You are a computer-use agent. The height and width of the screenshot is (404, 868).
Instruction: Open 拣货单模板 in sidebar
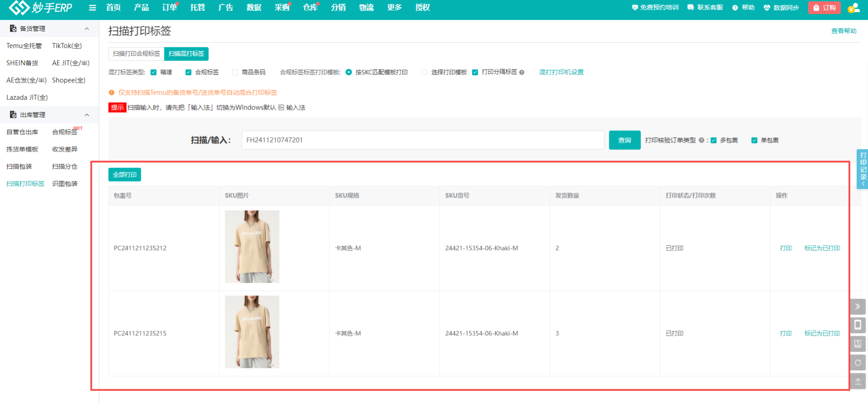(x=22, y=149)
